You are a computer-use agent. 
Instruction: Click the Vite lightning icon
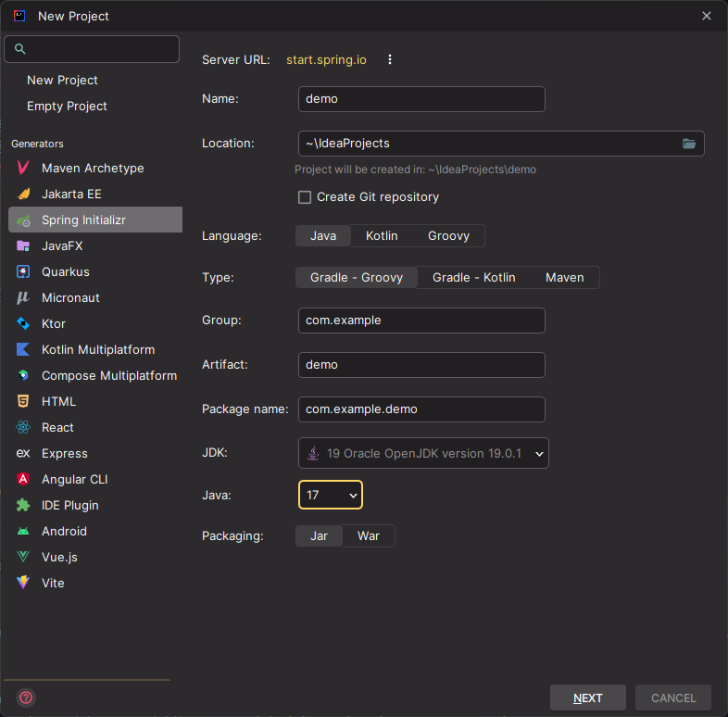pyautogui.click(x=23, y=583)
